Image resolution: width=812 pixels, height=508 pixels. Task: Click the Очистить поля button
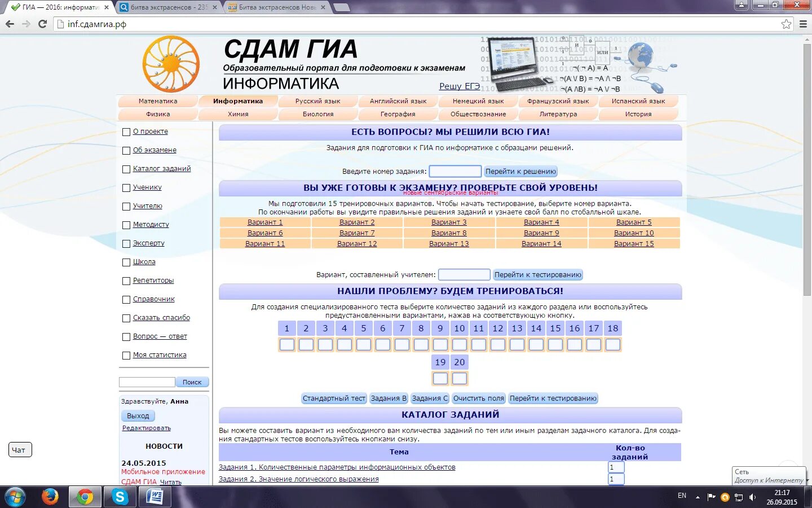pyautogui.click(x=479, y=398)
